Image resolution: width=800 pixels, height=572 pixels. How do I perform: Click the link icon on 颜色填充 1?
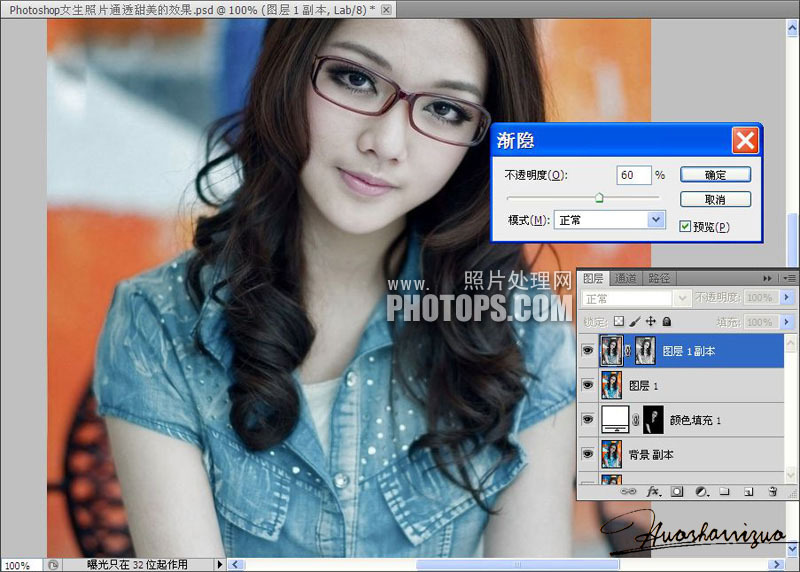click(x=636, y=420)
